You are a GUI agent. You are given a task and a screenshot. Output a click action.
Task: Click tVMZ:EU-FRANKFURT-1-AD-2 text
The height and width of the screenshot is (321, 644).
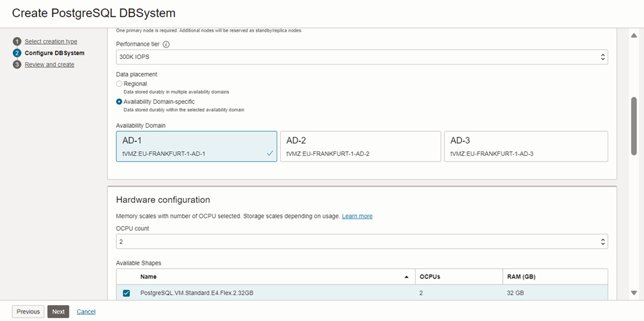click(x=328, y=154)
